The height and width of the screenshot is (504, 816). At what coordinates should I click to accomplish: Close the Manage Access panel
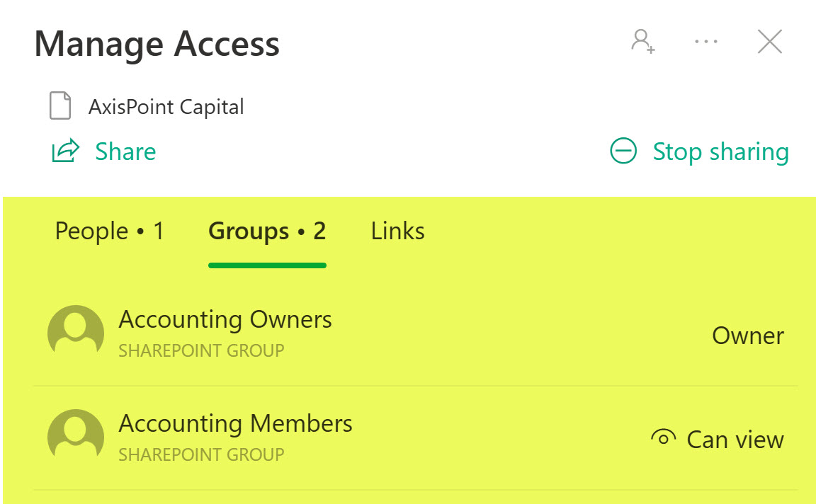pyautogui.click(x=769, y=42)
